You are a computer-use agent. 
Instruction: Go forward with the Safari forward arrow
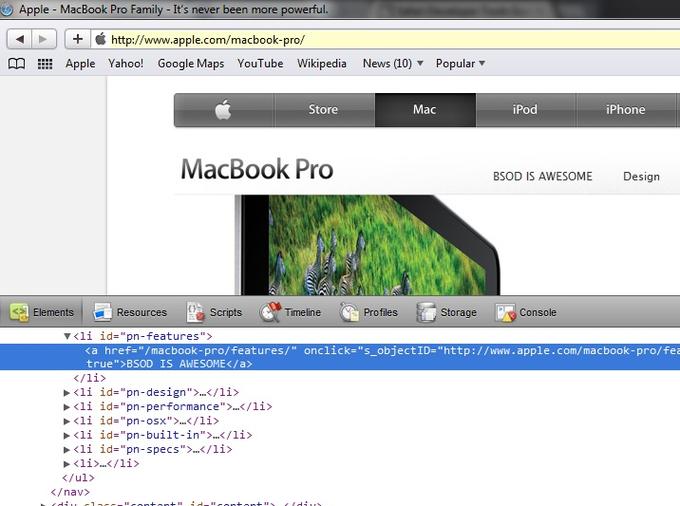point(43,39)
